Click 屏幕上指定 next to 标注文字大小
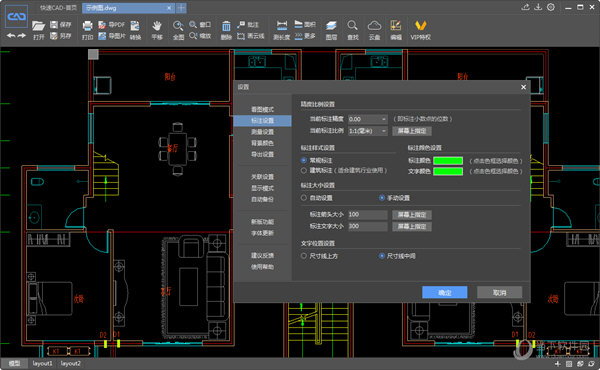600x370 pixels. [x=412, y=227]
